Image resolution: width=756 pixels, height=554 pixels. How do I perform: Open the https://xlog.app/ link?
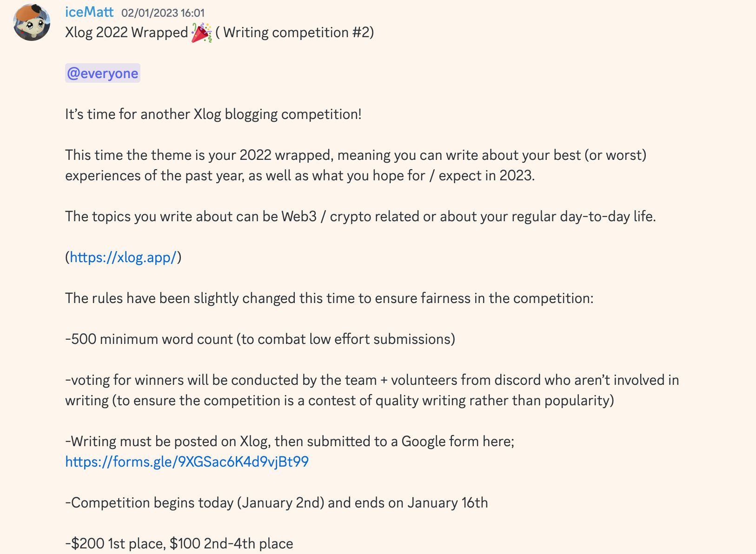point(123,257)
